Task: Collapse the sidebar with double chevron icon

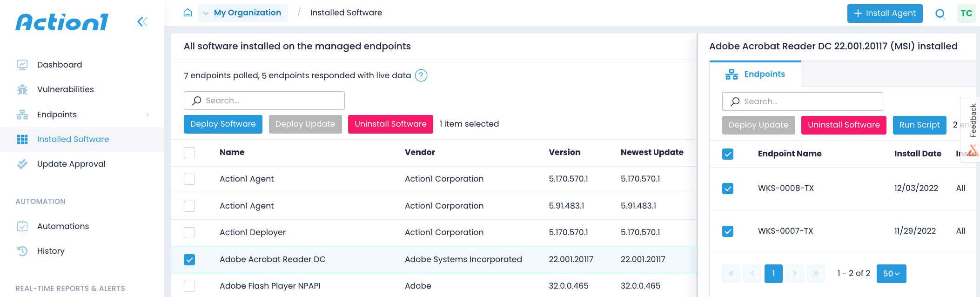Action: tap(142, 22)
